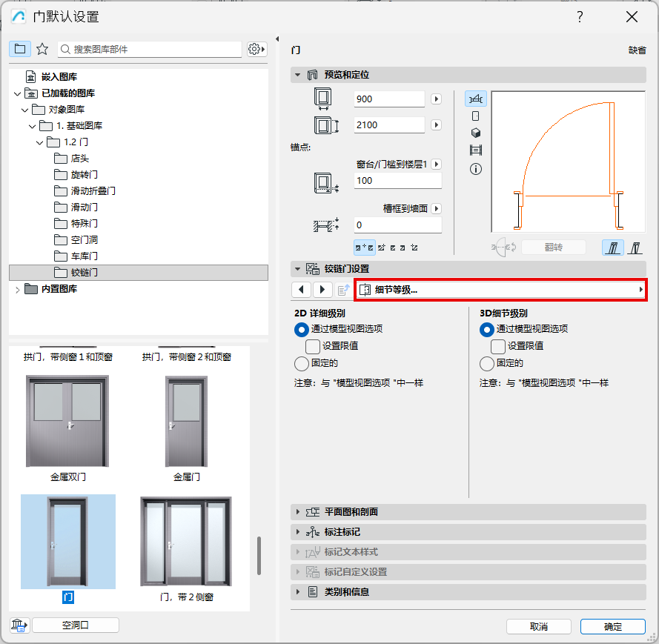Select the section preview icon
Image resolution: width=659 pixels, height=644 pixels.
coord(475,148)
